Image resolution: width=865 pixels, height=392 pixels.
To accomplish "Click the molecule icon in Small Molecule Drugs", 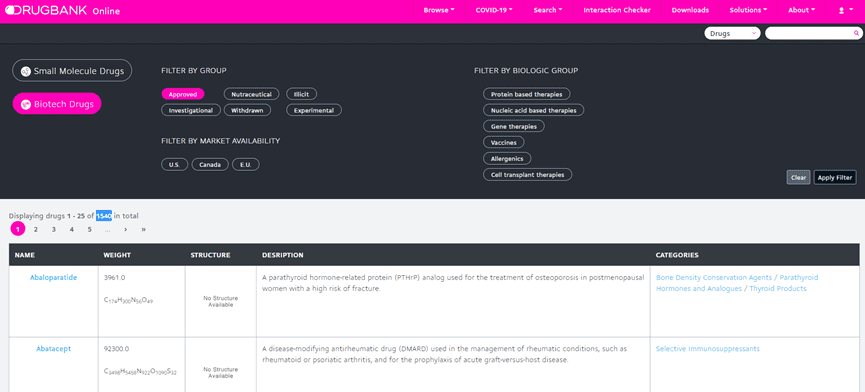I will (25, 71).
